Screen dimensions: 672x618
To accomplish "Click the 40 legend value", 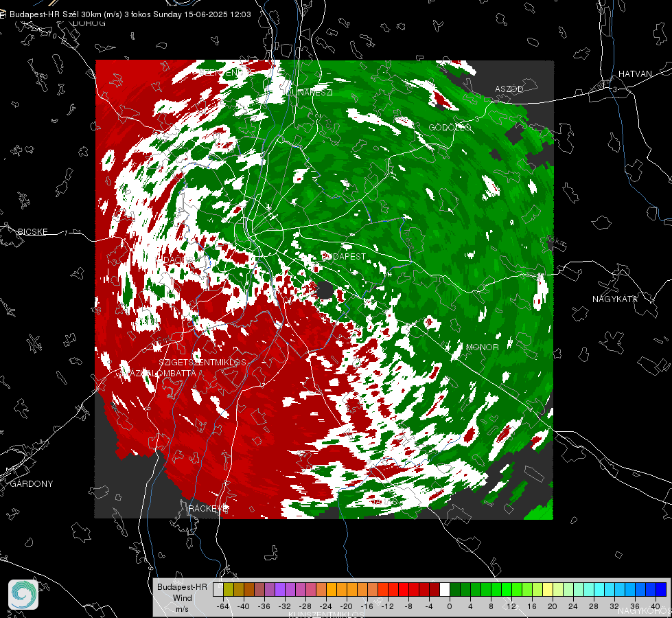I will (x=656, y=606).
